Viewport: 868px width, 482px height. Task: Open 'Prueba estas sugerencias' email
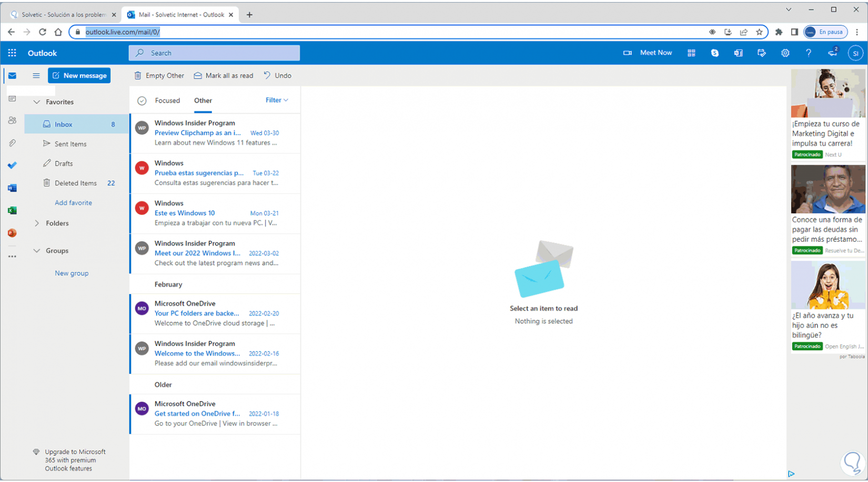click(x=215, y=173)
